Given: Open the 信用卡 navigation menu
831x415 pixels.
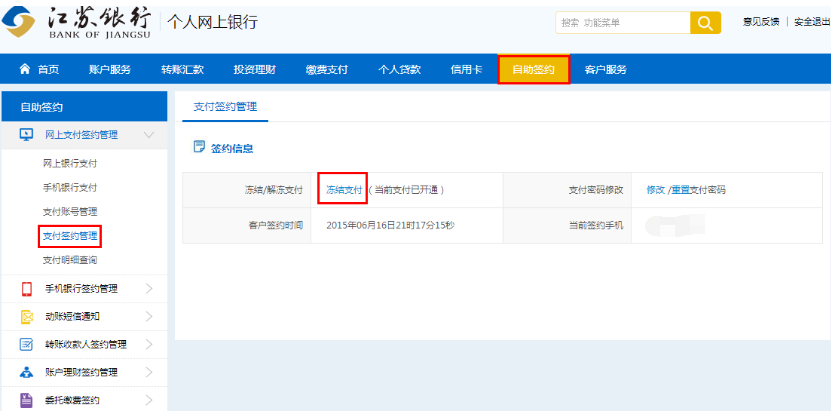Looking at the screenshot, I should coord(466,69).
